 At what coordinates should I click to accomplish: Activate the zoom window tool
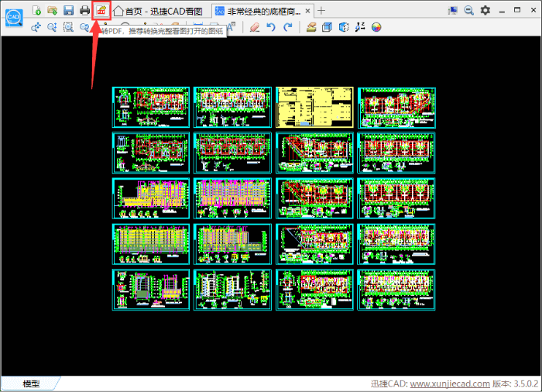coord(68,27)
